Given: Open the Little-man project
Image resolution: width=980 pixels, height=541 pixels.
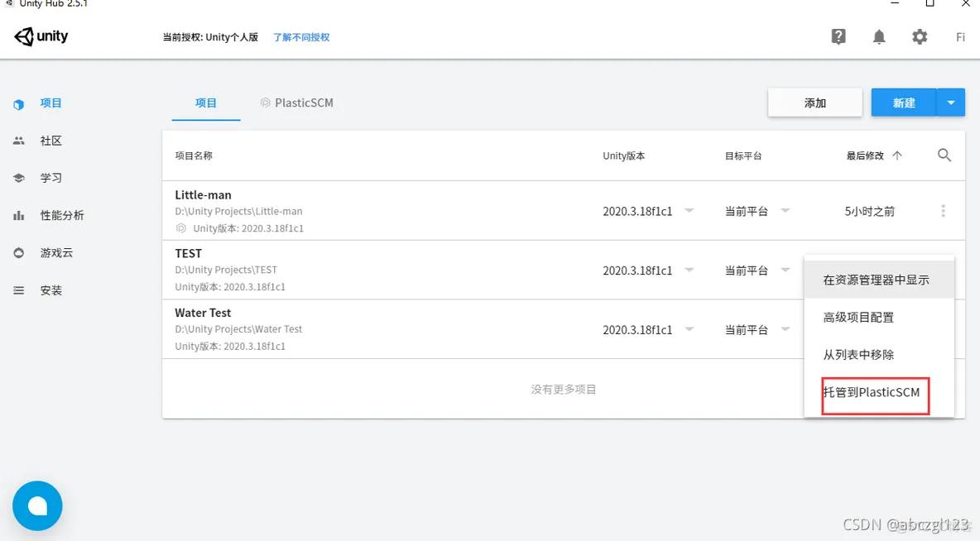Looking at the screenshot, I should (203, 195).
